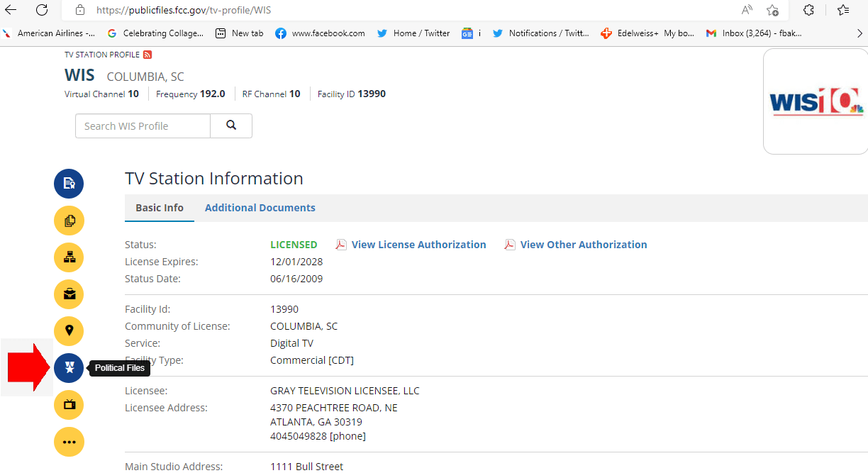
Task: Click the map pin location icon
Action: [x=69, y=331]
